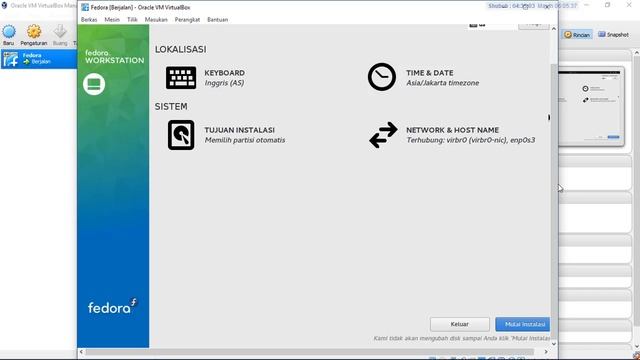Open the Masukan menu
Image resolution: width=640 pixels, height=360 pixels.
pyautogui.click(x=156, y=20)
